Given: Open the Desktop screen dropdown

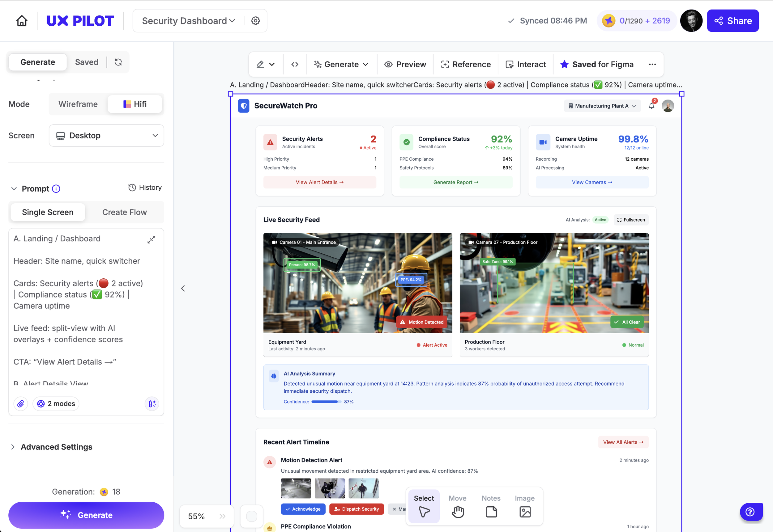Looking at the screenshot, I should click(106, 135).
